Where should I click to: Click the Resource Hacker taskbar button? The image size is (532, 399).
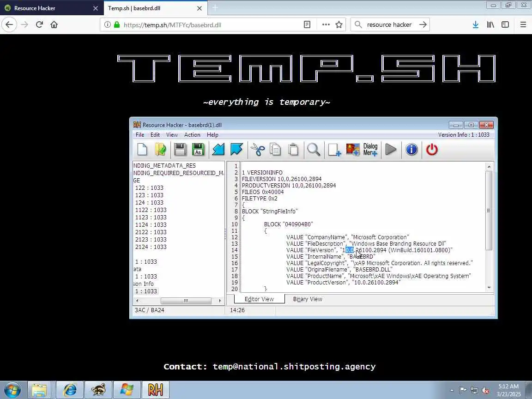tap(155, 390)
